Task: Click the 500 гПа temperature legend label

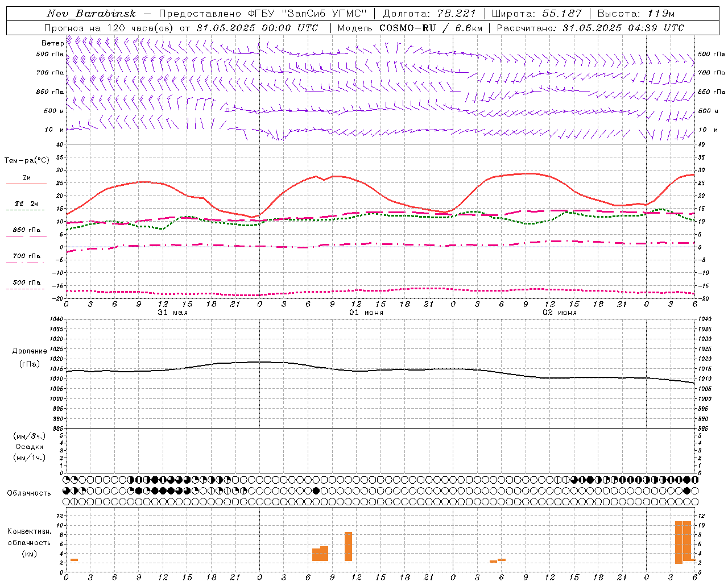Action: click(26, 282)
